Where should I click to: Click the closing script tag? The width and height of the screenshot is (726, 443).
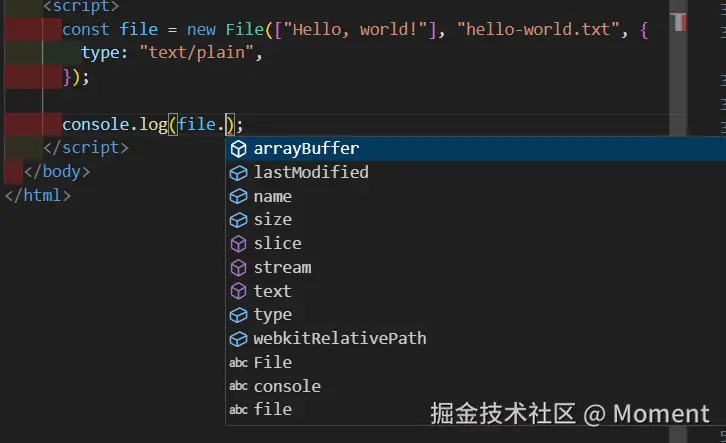point(86,148)
